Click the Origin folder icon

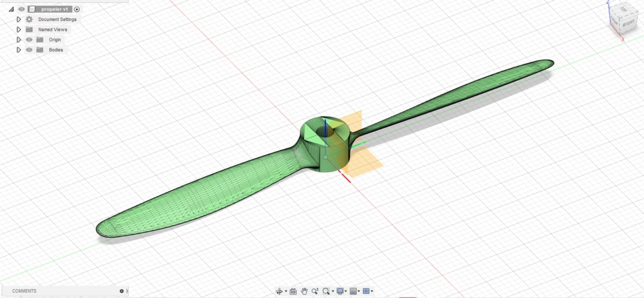(39, 40)
